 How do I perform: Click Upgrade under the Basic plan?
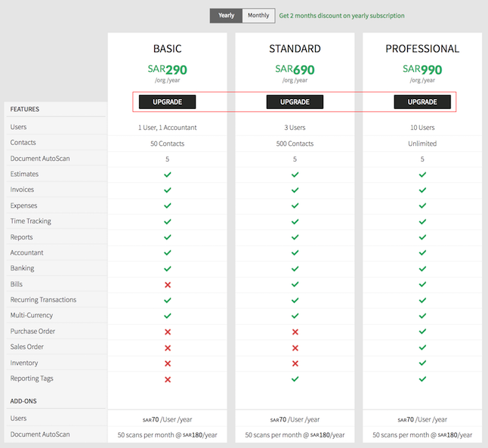(167, 102)
